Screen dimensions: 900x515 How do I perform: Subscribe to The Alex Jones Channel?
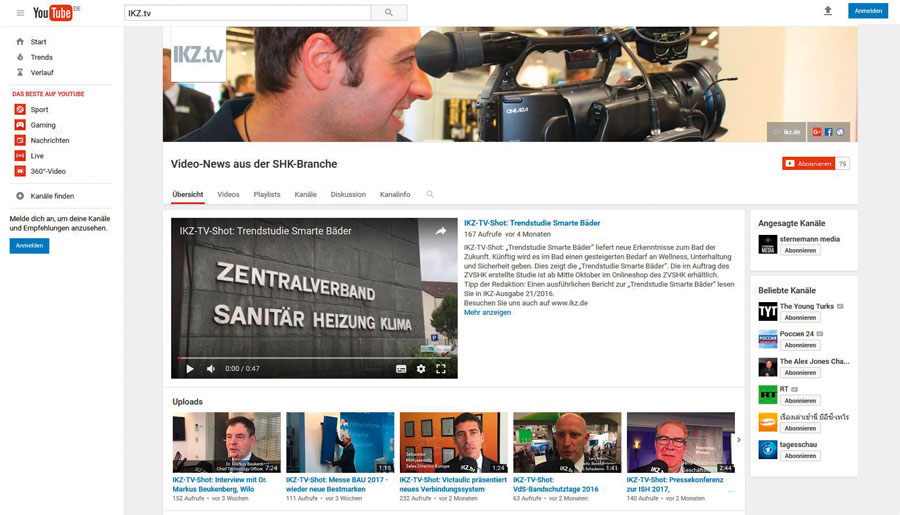pos(800,373)
